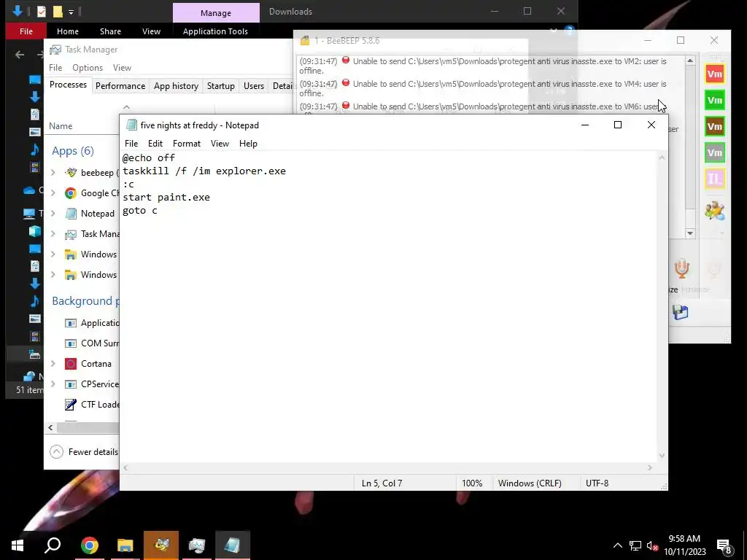Click the network tray icon
This screenshot has width=747, height=560.
[x=635, y=545]
